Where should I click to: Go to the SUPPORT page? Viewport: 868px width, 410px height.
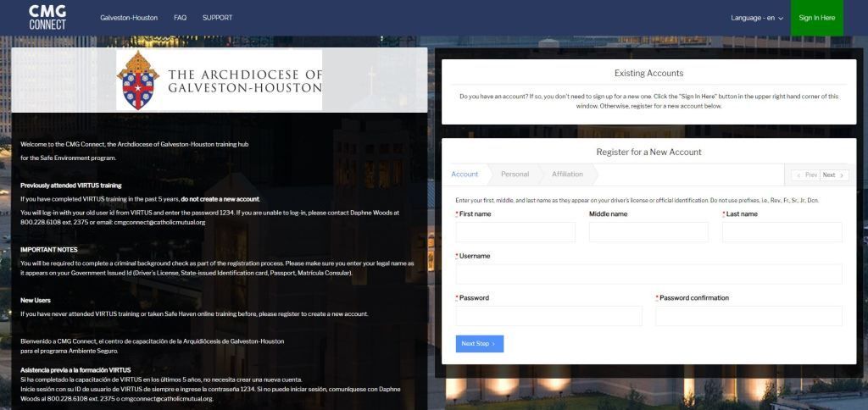[x=218, y=18]
